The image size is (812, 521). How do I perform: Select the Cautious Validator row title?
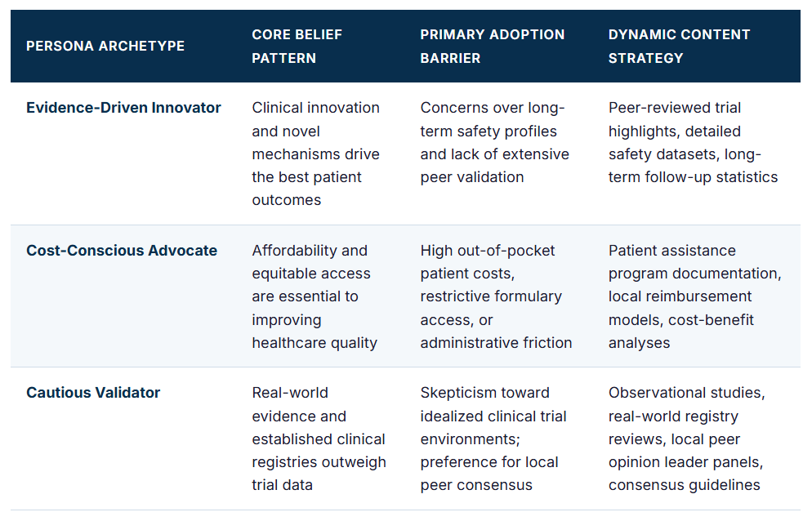pyautogui.click(x=93, y=393)
